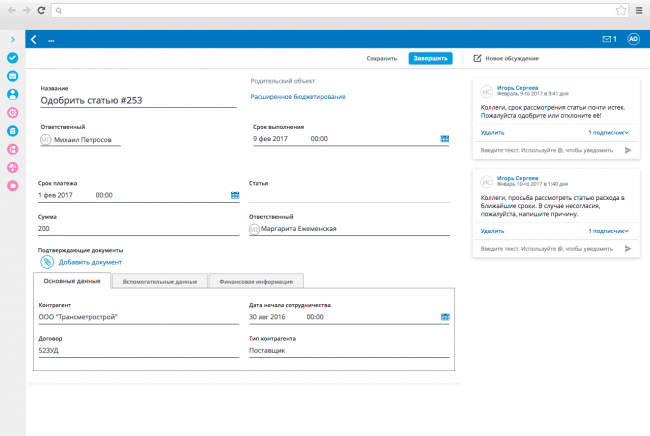
Task: Click the back arrow in blue header
Action: pyautogui.click(x=34, y=40)
